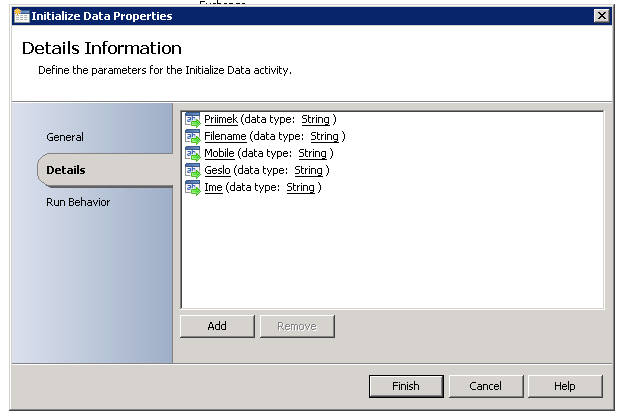Select the Details tab

click(66, 170)
